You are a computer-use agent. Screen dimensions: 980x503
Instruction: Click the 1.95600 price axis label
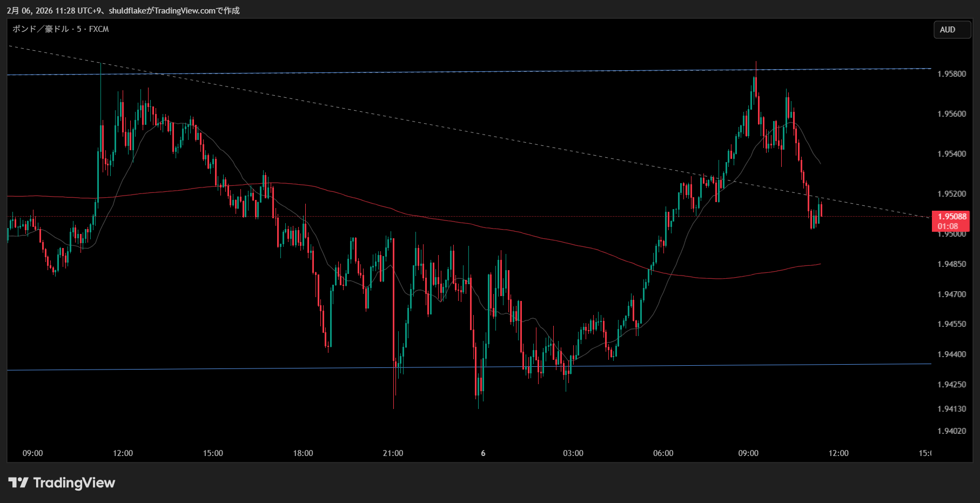point(951,114)
